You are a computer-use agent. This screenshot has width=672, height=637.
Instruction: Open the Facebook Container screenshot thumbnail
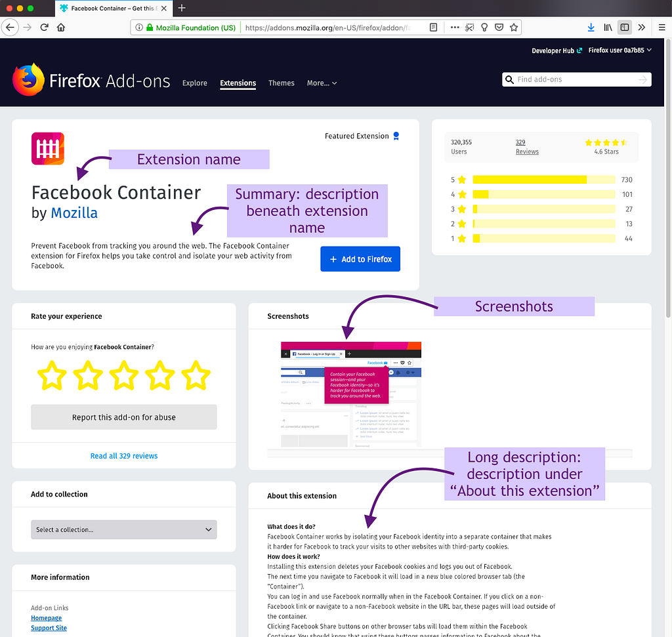pyautogui.click(x=351, y=394)
